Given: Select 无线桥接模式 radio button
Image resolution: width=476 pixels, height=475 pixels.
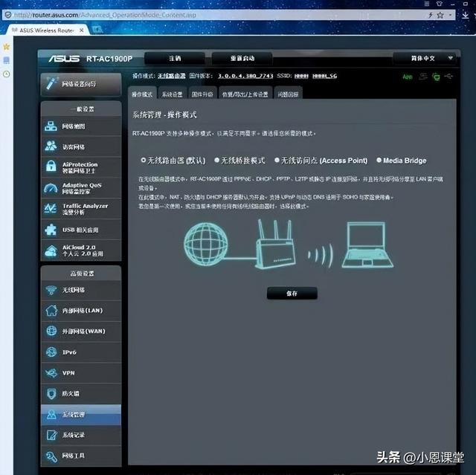Looking at the screenshot, I should (216, 160).
